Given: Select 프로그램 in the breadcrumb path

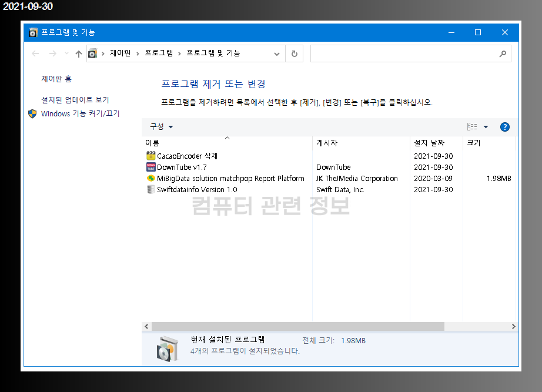Looking at the screenshot, I should pyautogui.click(x=159, y=53).
